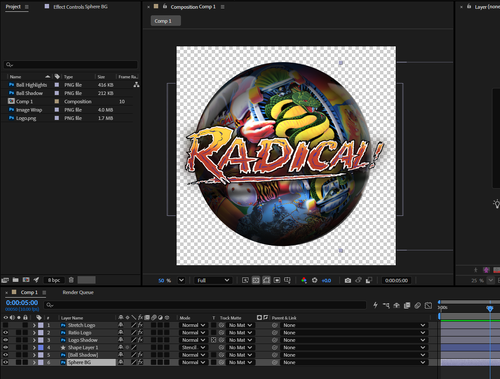The image size is (500, 379).
Task: Click the Fast Previews icon in the viewer
Action: pyautogui.click(x=245, y=280)
